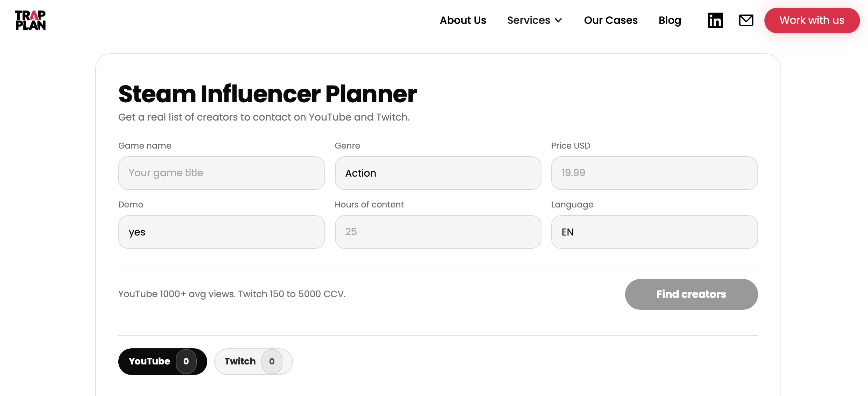Open the Demo dropdown showing yes
Viewport: 868px width, 396px height.
(x=221, y=232)
